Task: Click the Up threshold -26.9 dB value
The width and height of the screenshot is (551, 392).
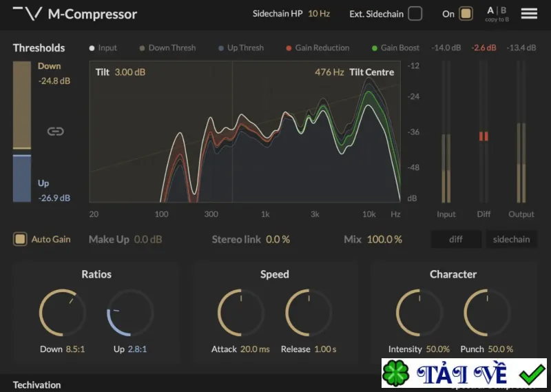Action: [x=54, y=198]
